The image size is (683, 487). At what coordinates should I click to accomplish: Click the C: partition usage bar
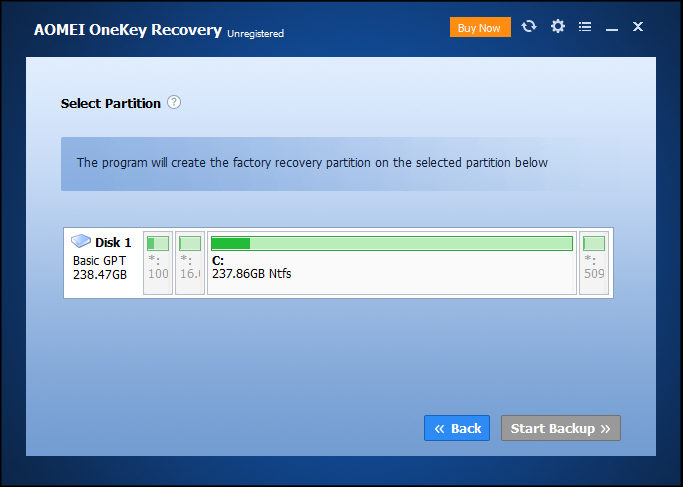pos(392,244)
